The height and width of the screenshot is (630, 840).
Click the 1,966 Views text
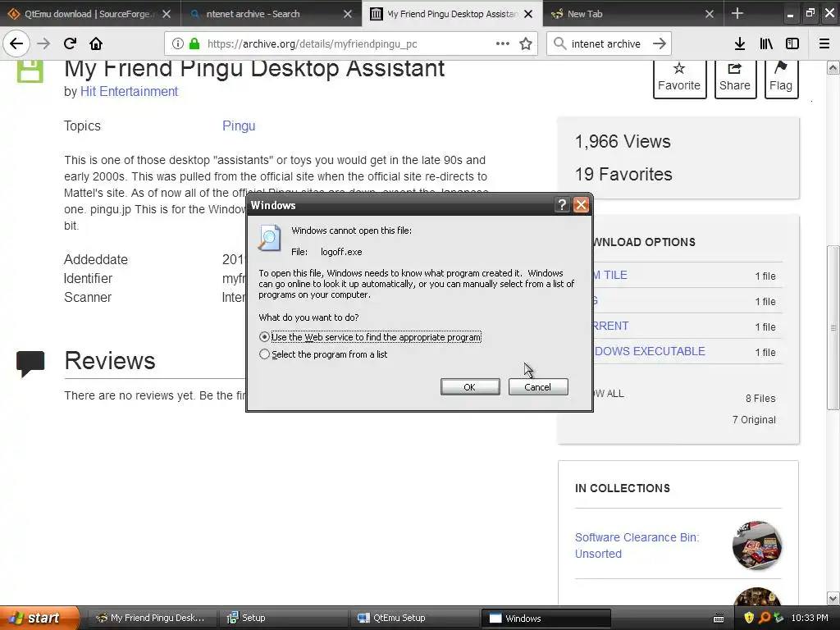click(623, 141)
